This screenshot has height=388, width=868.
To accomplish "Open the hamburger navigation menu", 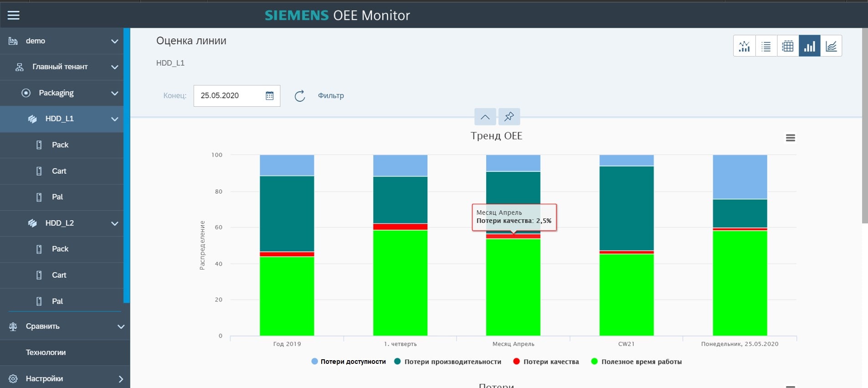I will point(14,15).
